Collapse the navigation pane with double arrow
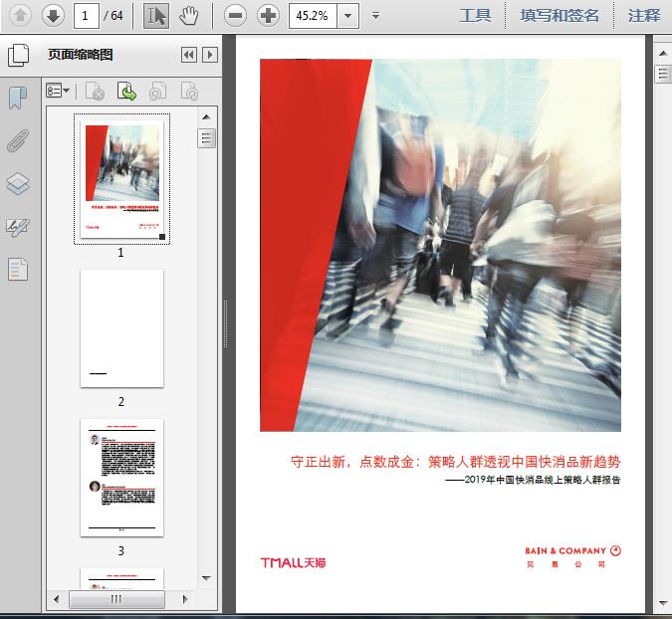672x619 pixels. 189,55
